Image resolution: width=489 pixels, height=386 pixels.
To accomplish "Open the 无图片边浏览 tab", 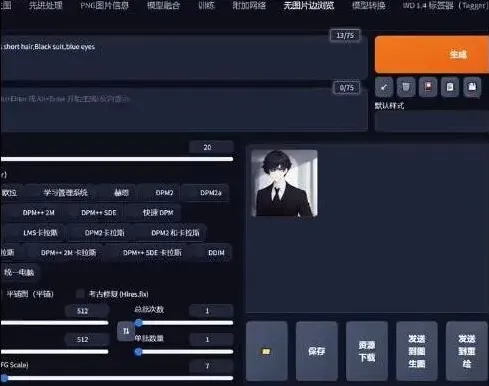I will pos(309,5).
